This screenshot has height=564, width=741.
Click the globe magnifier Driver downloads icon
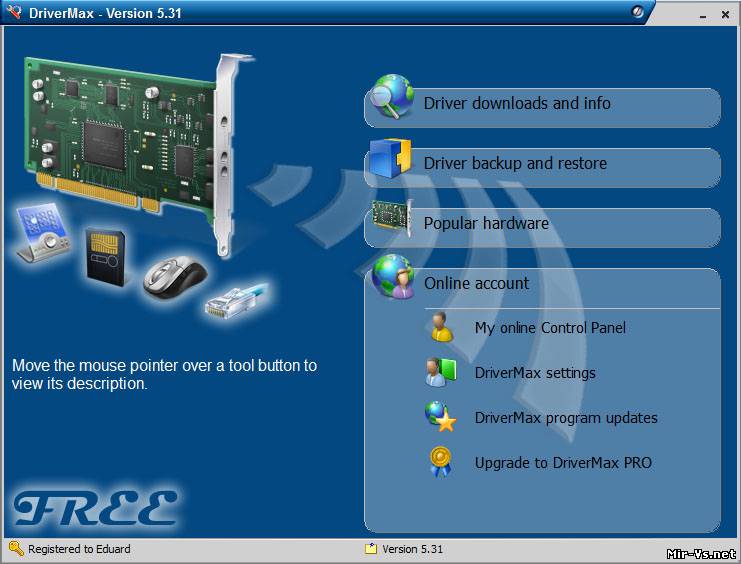(392, 98)
